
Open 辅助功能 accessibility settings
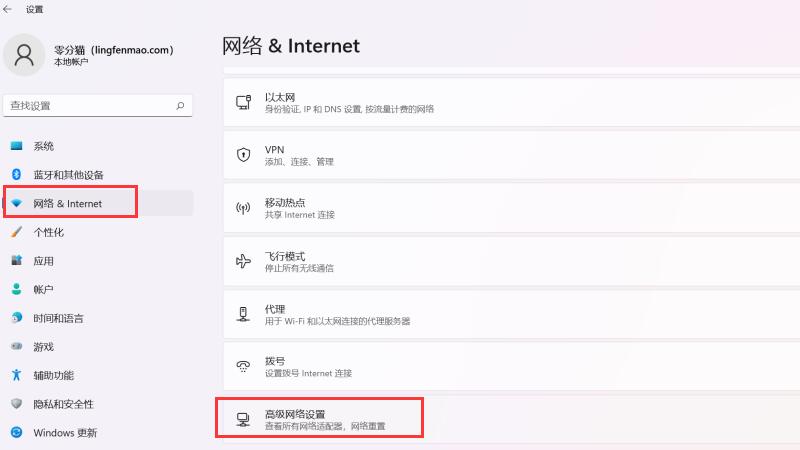point(53,375)
